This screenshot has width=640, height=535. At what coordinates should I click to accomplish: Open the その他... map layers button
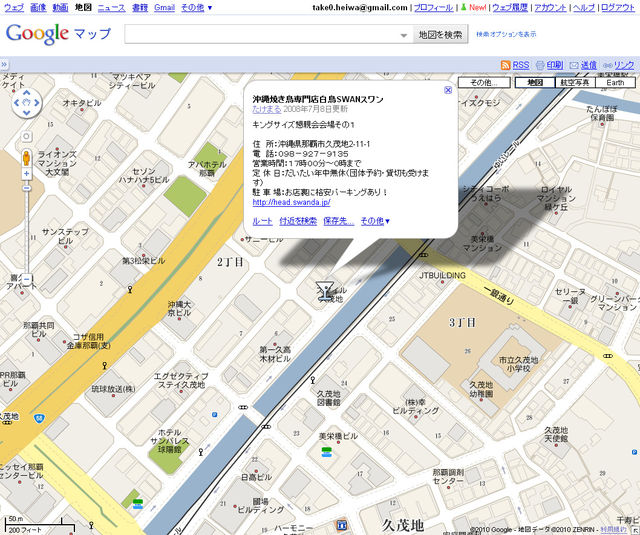[x=484, y=82]
